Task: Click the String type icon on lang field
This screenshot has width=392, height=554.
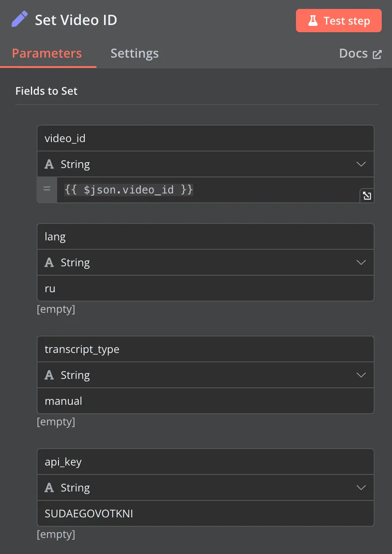Action: click(49, 262)
